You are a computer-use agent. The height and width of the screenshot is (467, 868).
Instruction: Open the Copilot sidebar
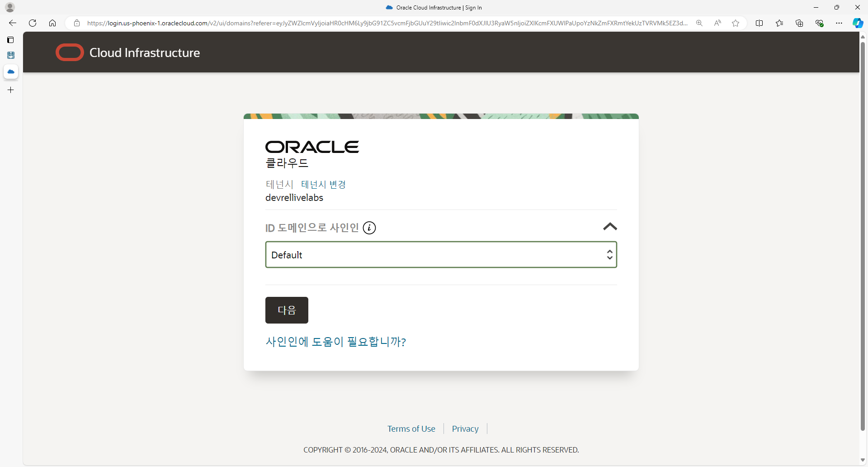(858, 23)
